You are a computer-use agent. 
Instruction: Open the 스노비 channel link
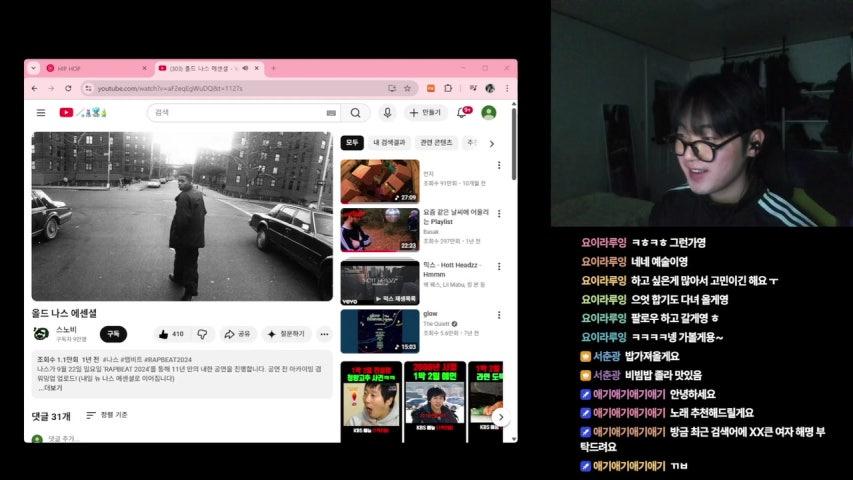(65, 329)
